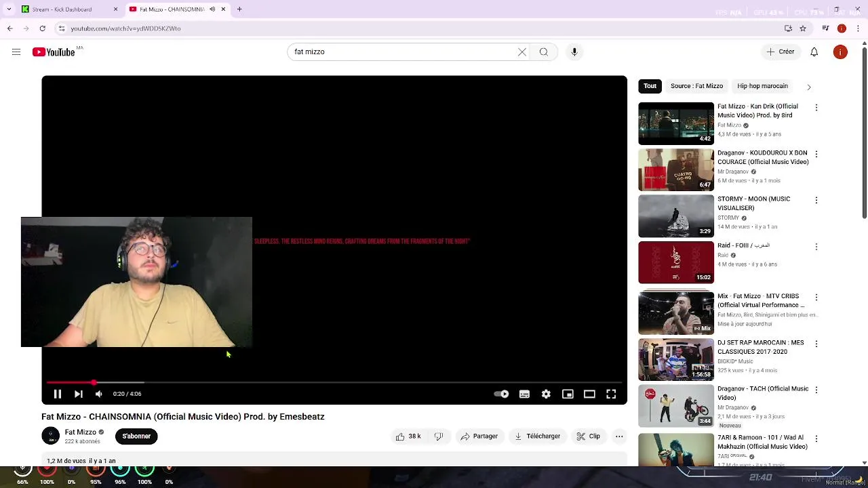This screenshot has width=868, height=488.
Task: Like the video with 38 k likes
Action: click(x=408, y=436)
